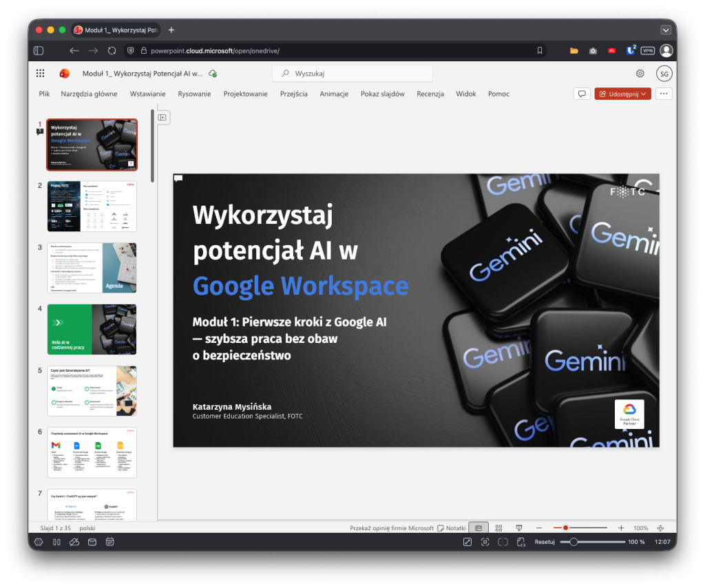Open the Rysowanie tab
This screenshot has width=705, height=588.
(x=194, y=94)
